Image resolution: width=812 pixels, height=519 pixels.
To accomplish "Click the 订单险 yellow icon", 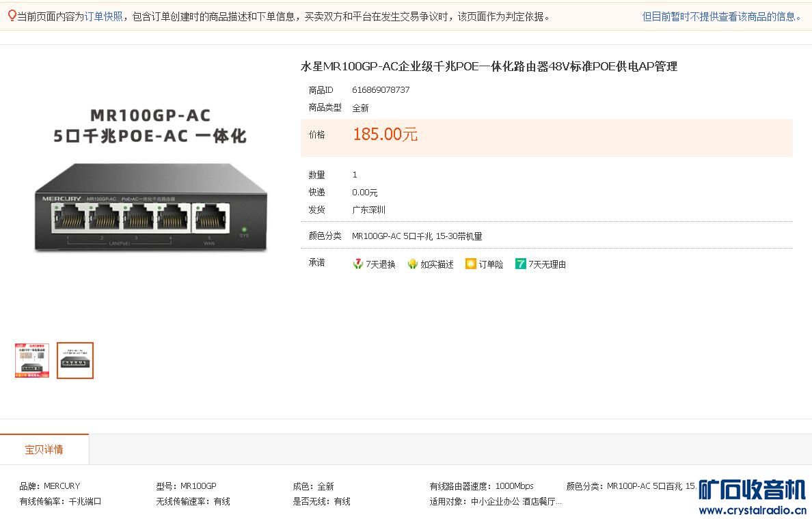I will (x=470, y=264).
